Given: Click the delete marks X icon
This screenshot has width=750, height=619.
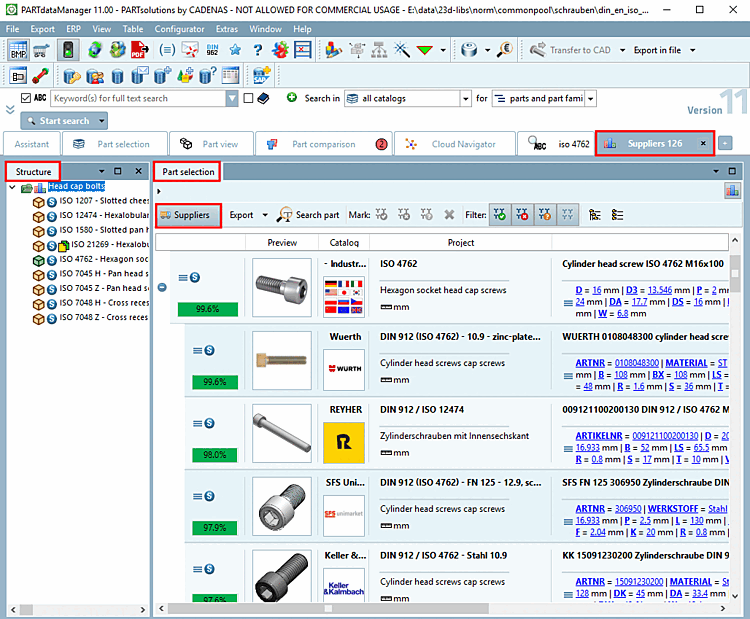Looking at the screenshot, I should [x=449, y=214].
